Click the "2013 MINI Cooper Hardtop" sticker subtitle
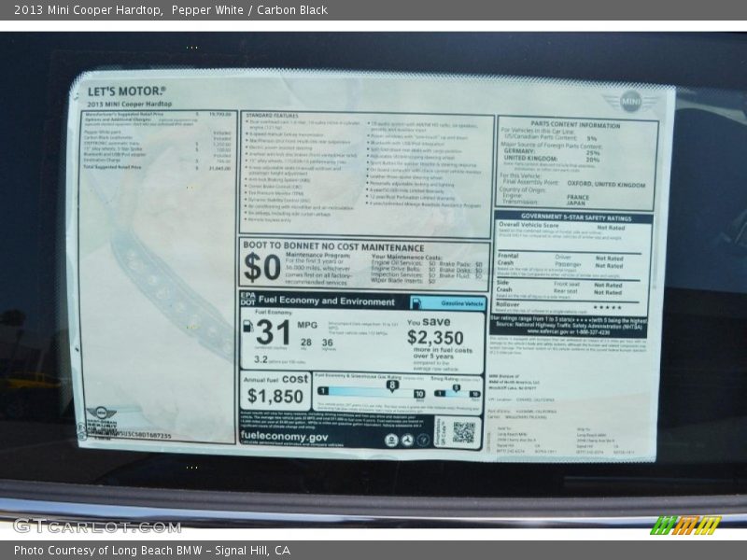 129,104
